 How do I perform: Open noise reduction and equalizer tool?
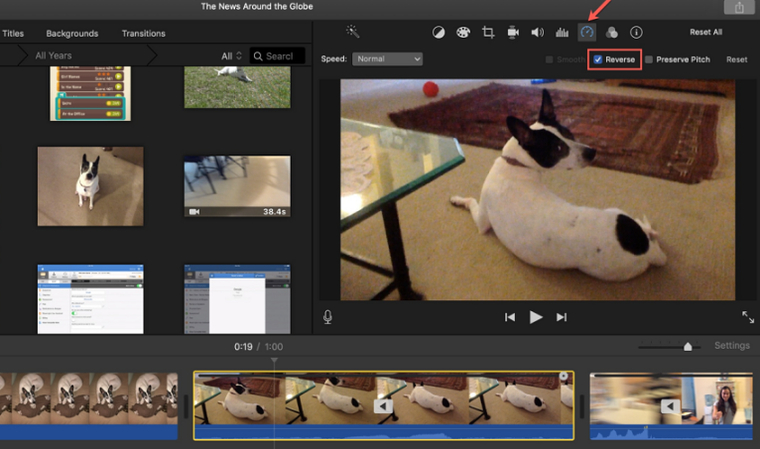[x=562, y=32]
